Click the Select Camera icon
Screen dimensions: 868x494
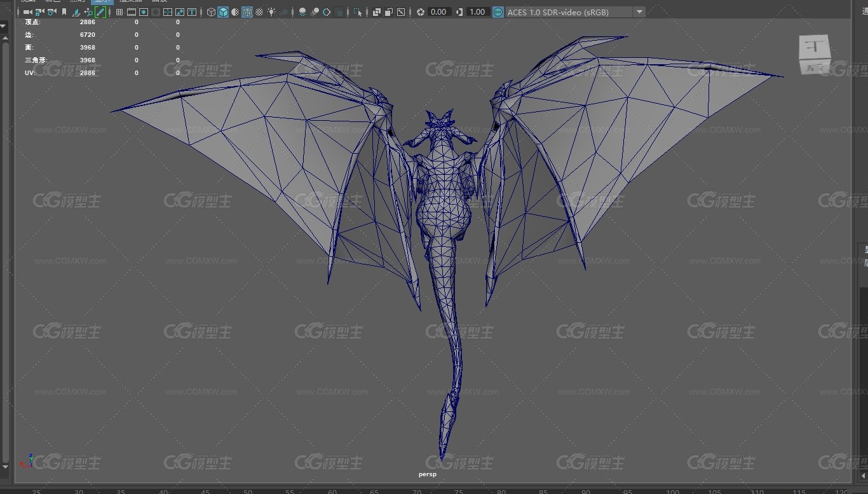tap(27, 12)
